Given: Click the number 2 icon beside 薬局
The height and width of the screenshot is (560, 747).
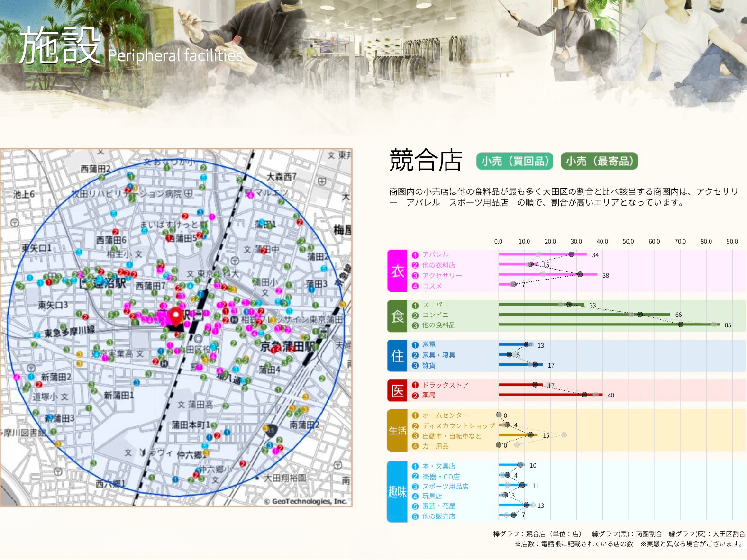Looking at the screenshot, I should 415,396.
